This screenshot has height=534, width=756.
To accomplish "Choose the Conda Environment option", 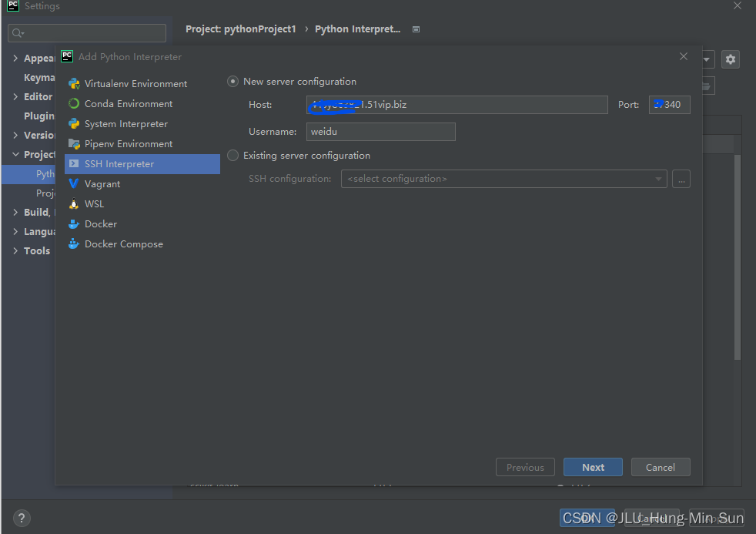I will (x=142, y=104).
